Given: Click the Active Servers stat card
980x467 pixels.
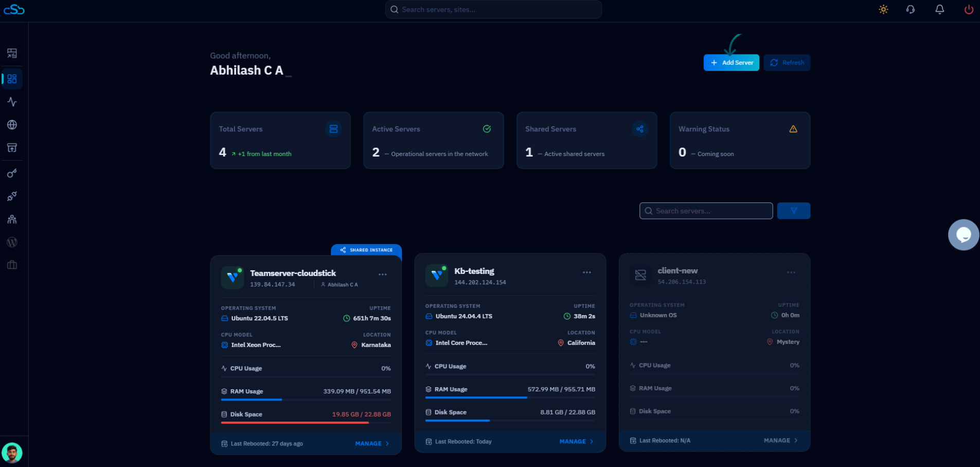Looking at the screenshot, I should (433, 140).
